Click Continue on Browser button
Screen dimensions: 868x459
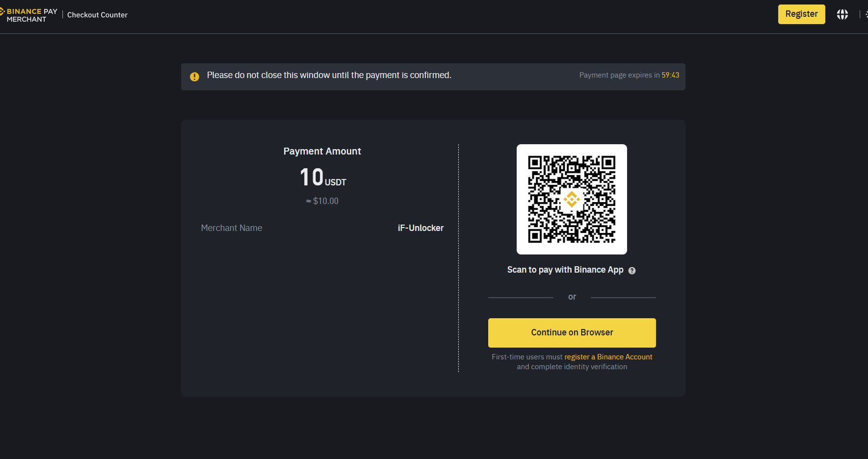point(572,333)
